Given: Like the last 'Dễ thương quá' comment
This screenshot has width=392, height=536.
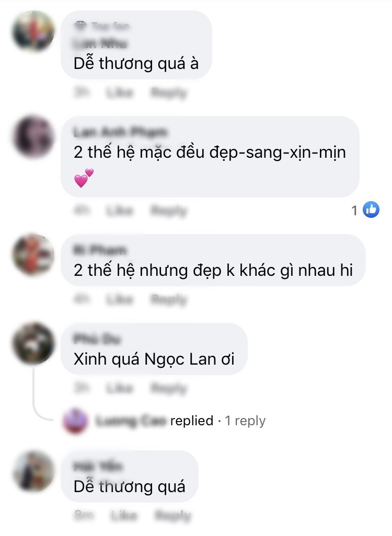Looking at the screenshot, I should click(x=123, y=515).
